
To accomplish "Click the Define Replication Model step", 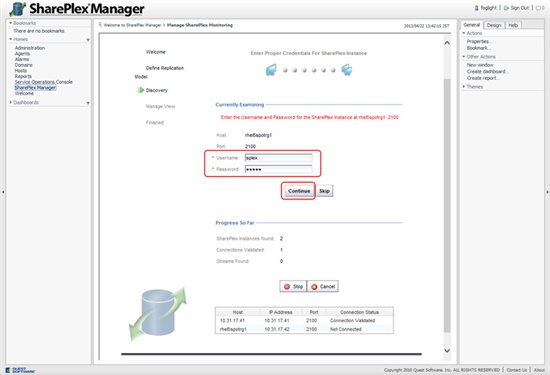I will pos(159,72).
